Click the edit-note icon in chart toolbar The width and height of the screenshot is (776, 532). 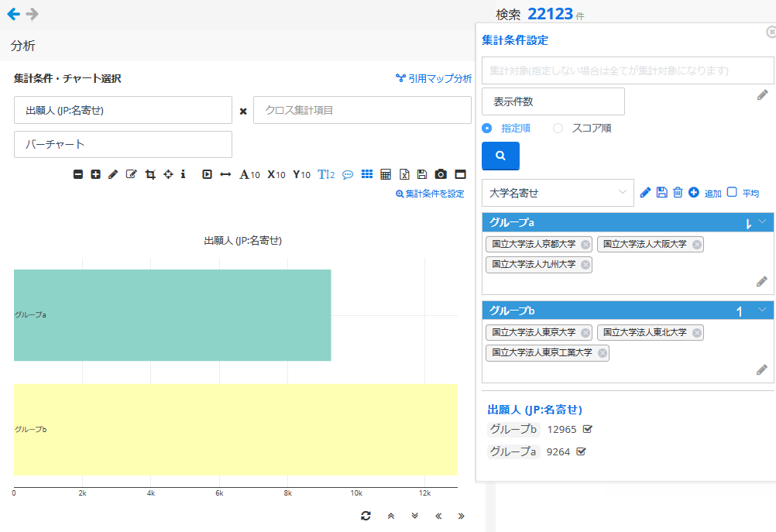click(x=131, y=174)
